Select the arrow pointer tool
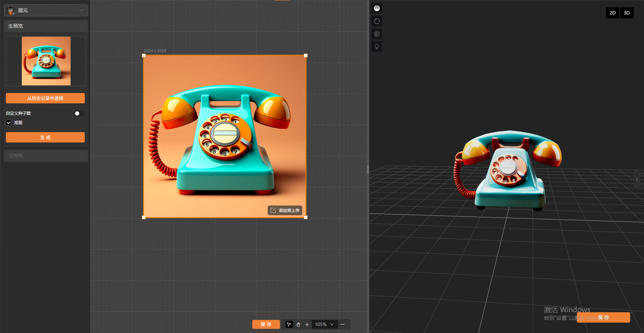The image size is (644, 333). pos(289,324)
